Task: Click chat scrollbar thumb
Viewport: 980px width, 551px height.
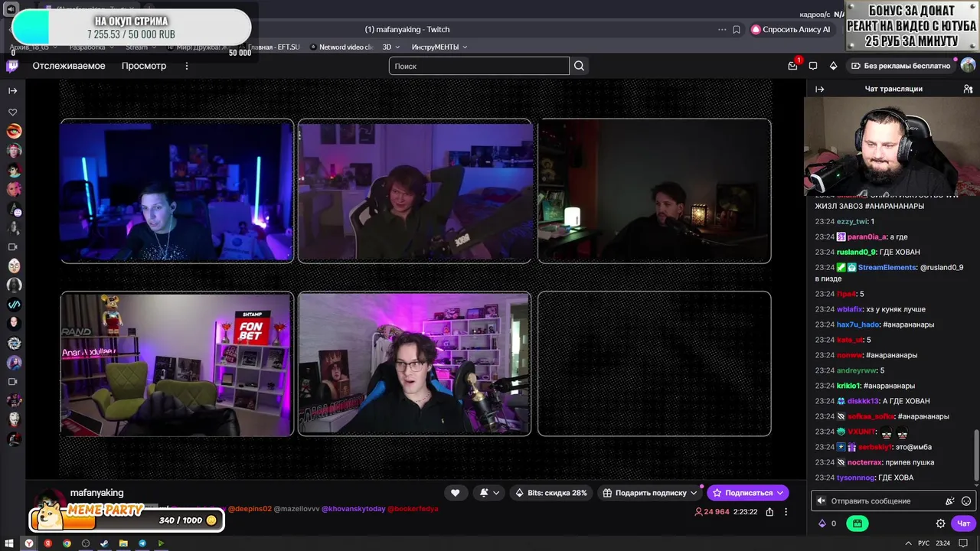Action: 975,456
